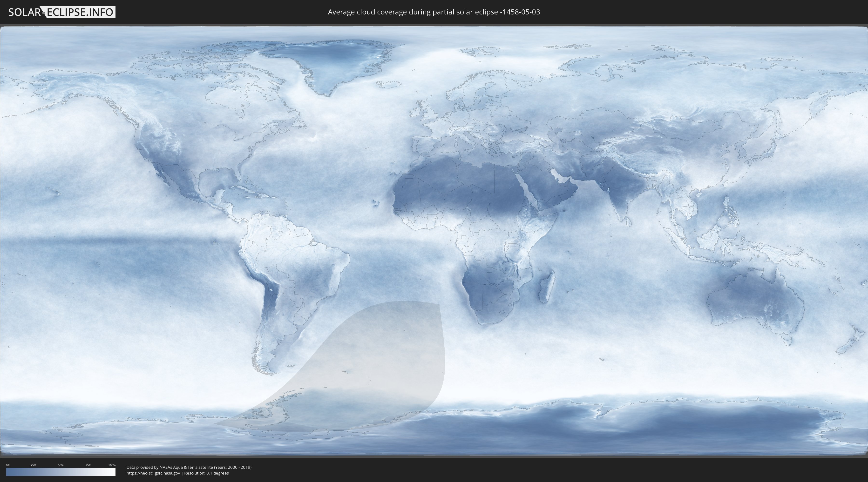Click the neo.sci.gsfc.nasa.gov URL text
The image size is (868, 482).
point(153,473)
